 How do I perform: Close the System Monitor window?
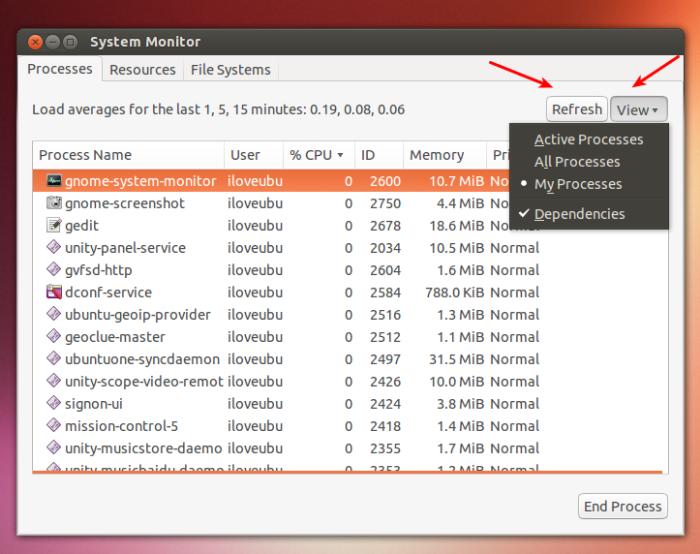click(x=35, y=42)
